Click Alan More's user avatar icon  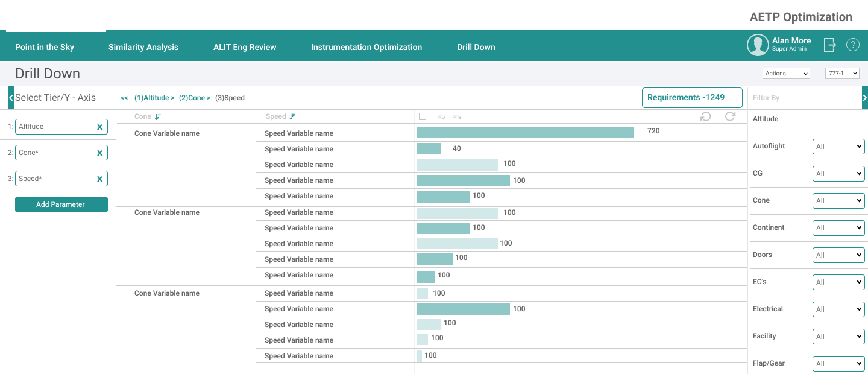tap(758, 45)
